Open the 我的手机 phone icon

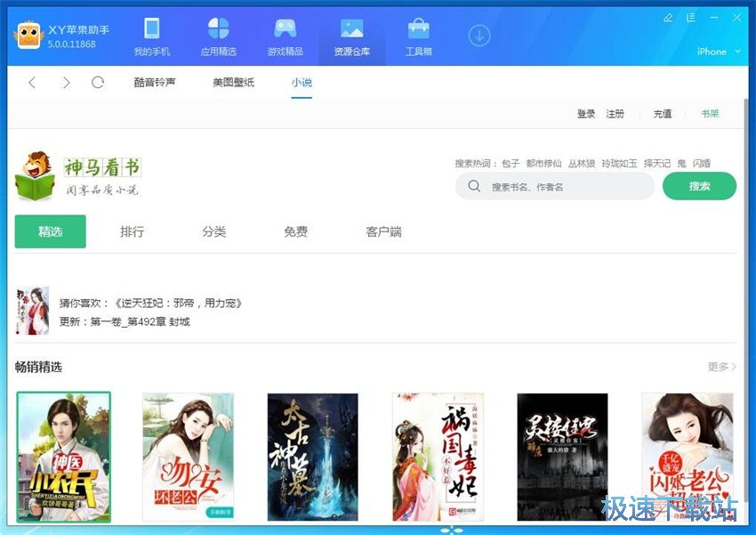pyautogui.click(x=152, y=28)
